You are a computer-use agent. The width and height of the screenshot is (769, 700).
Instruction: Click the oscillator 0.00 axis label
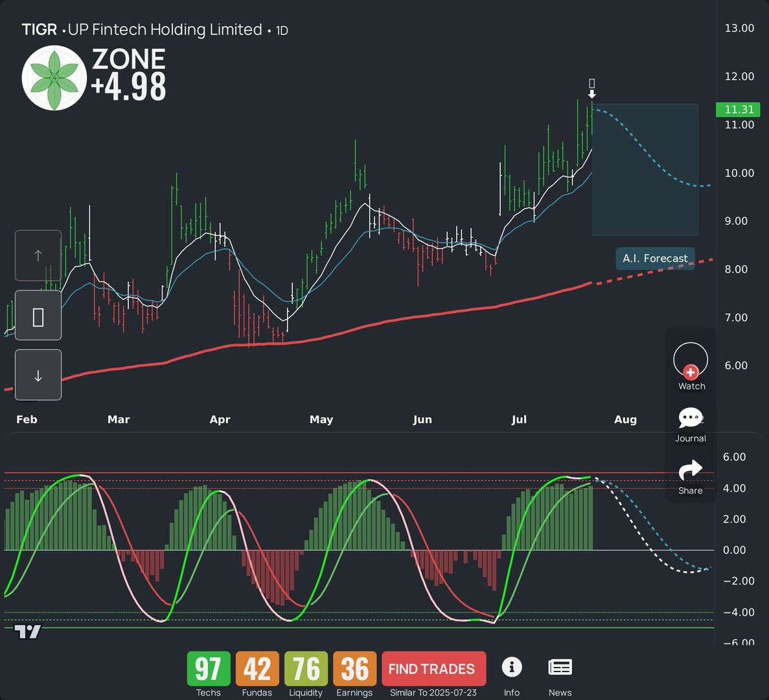[x=734, y=550]
